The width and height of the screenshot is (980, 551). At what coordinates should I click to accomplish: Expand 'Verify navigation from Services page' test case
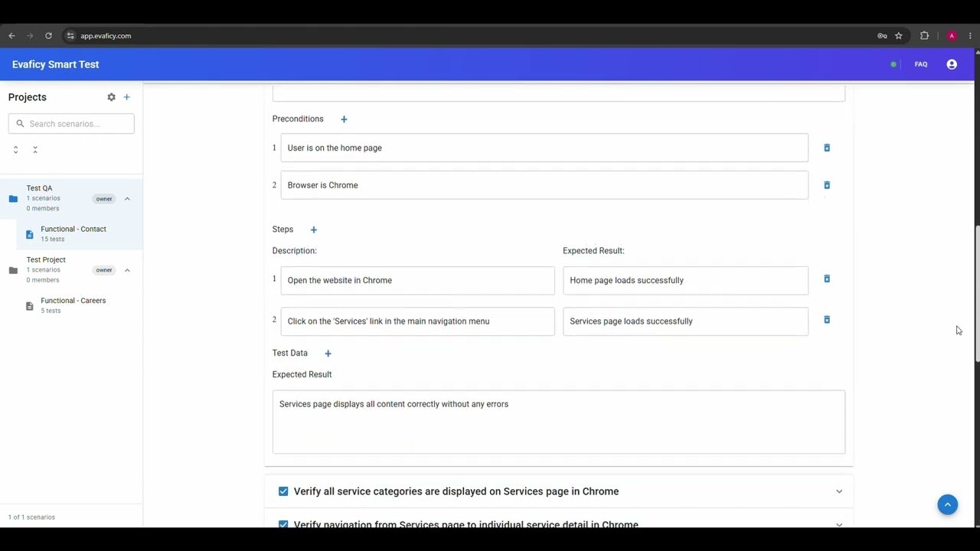[x=839, y=524]
